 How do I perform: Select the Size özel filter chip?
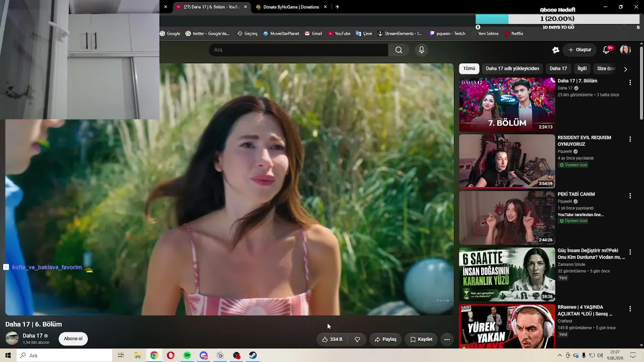(x=606, y=68)
